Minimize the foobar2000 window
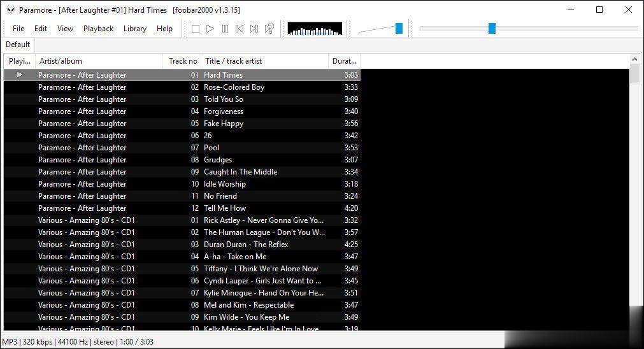The height and width of the screenshot is (349, 644). (571, 10)
